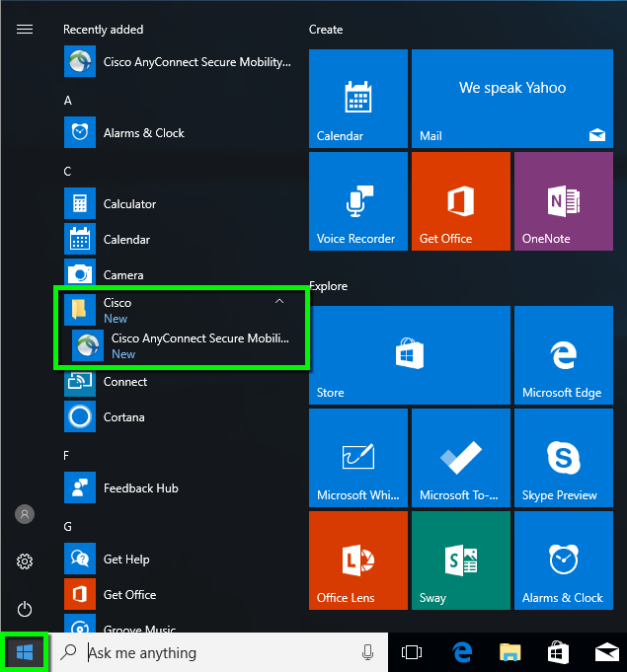Viewport: 627px width, 672px height.
Task: Open Cortana from the app list
Action: (178, 417)
